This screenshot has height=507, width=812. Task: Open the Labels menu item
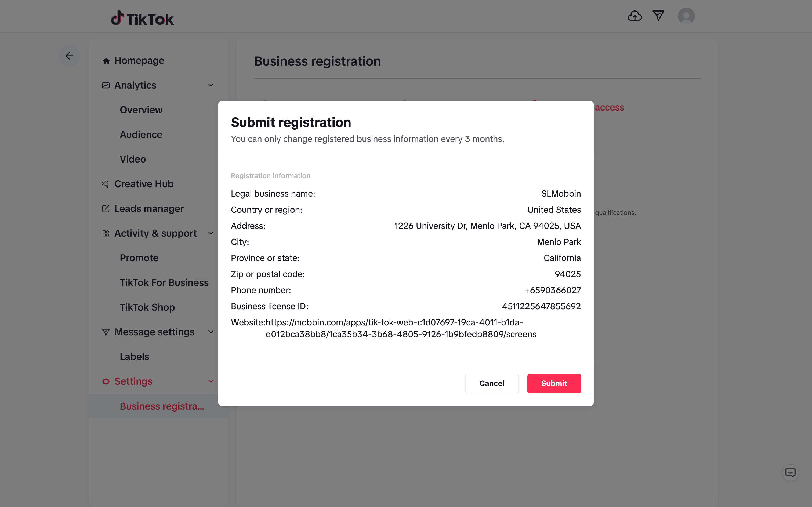pyautogui.click(x=134, y=357)
